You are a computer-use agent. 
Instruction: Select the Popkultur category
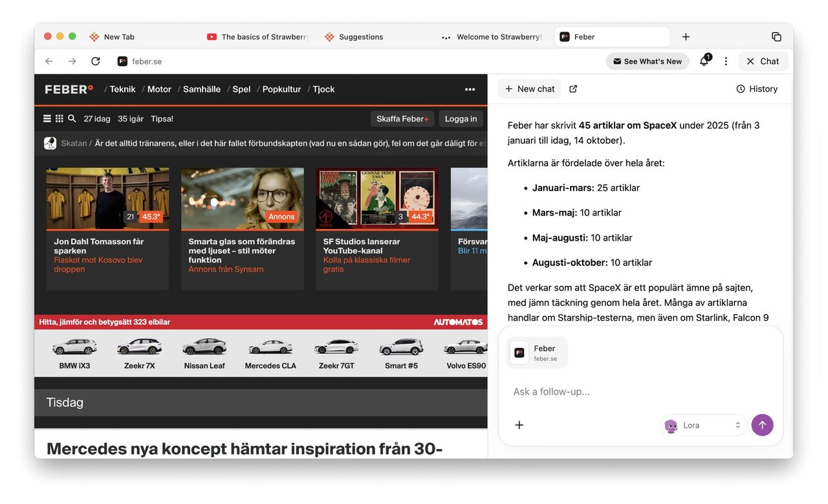click(x=281, y=89)
